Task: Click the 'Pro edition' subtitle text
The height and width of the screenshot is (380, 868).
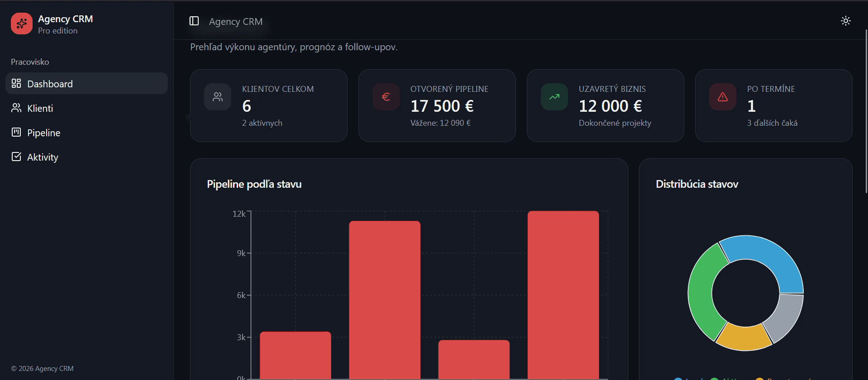Action: pyautogui.click(x=58, y=31)
